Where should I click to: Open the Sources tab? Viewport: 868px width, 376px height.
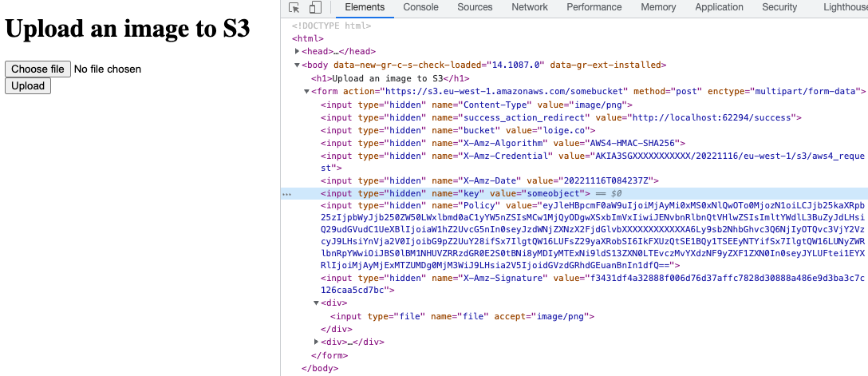pyautogui.click(x=475, y=7)
